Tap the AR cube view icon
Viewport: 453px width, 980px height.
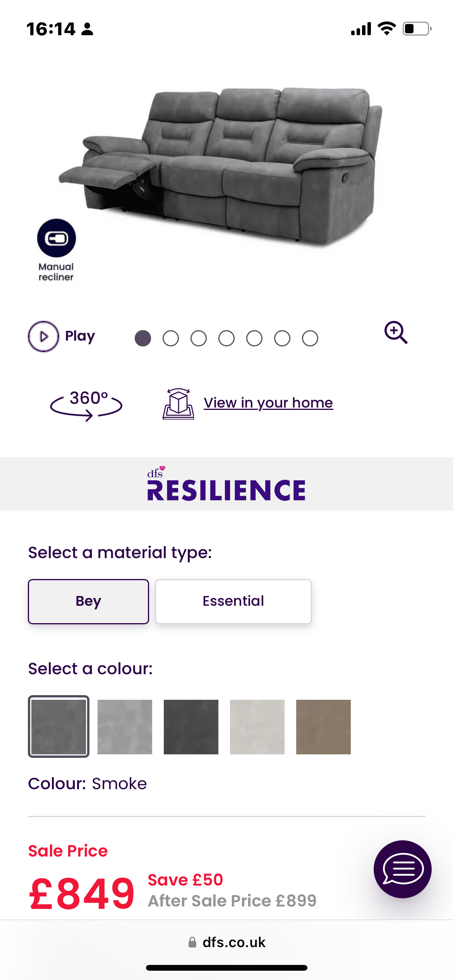[x=178, y=404]
